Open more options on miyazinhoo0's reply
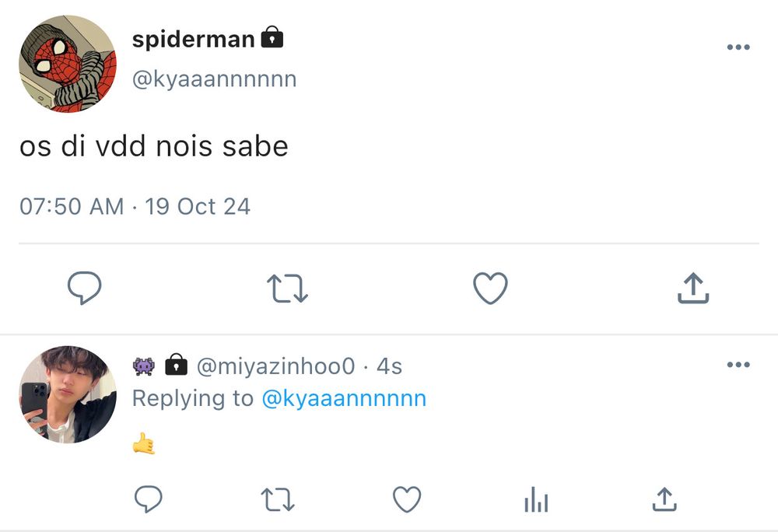The image size is (778, 532). pyautogui.click(x=738, y=365)
